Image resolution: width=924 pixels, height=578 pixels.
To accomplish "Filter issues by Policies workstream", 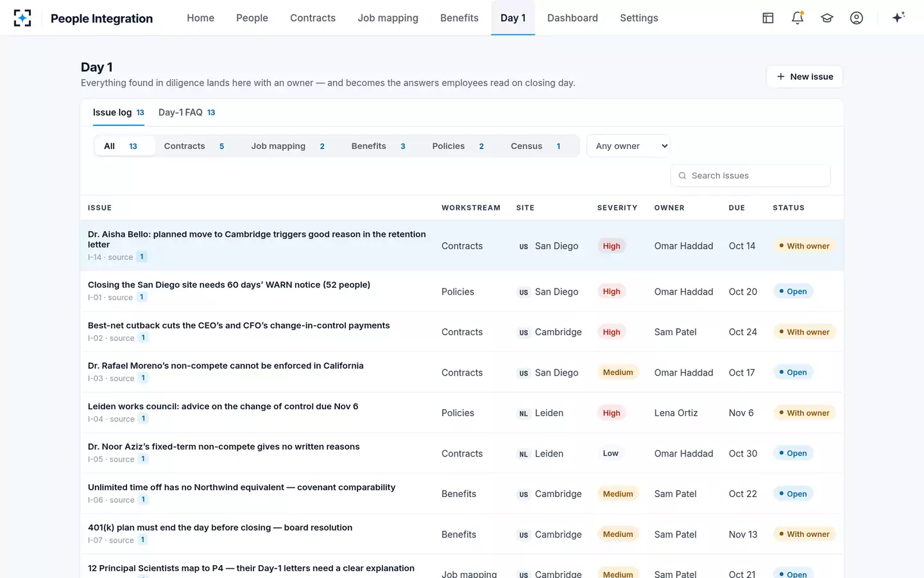I will pos(458,146).
